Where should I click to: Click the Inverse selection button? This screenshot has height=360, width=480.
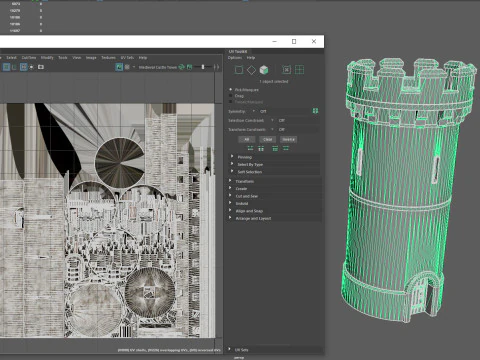[x=288, y=139]
